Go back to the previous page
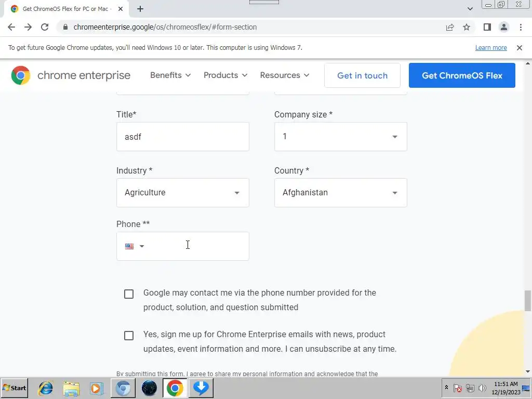Image resolution: width=532 pixels, height=399 pixels. coord(11,27)
